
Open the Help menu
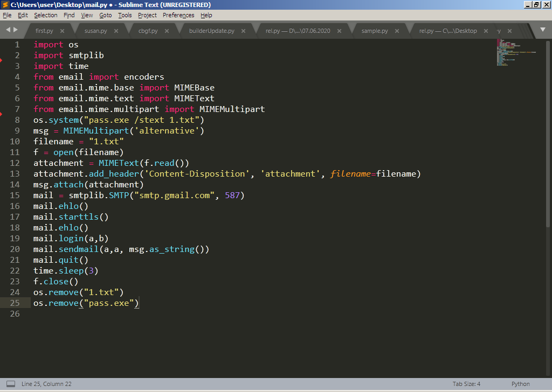pos(206,15)
